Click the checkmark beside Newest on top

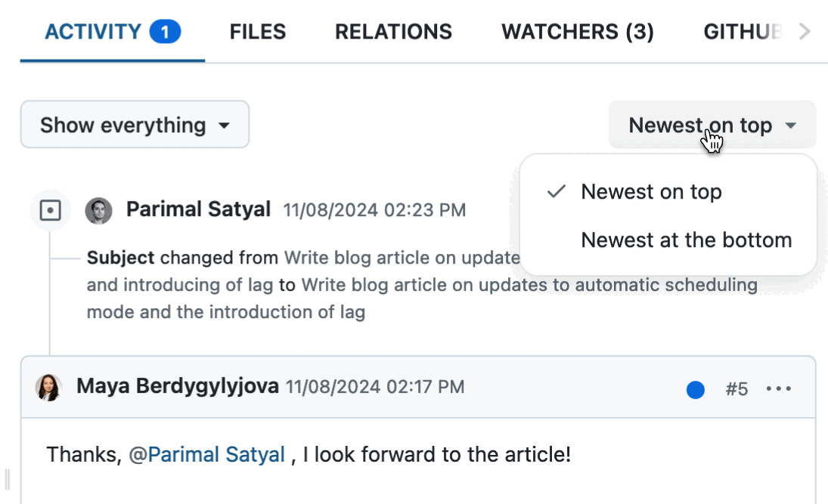(556, 192)
